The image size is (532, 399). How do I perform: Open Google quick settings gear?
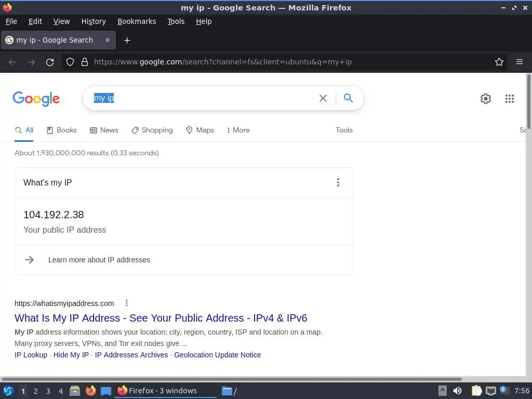[486, 99]
